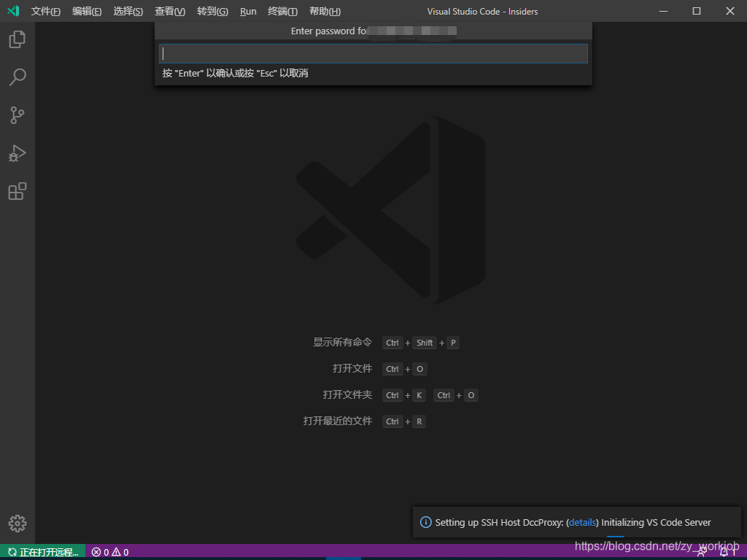The height and width of the screenshot is (560, 747).
Task: Open the 文件(F) menu
Action: point(46,12)
